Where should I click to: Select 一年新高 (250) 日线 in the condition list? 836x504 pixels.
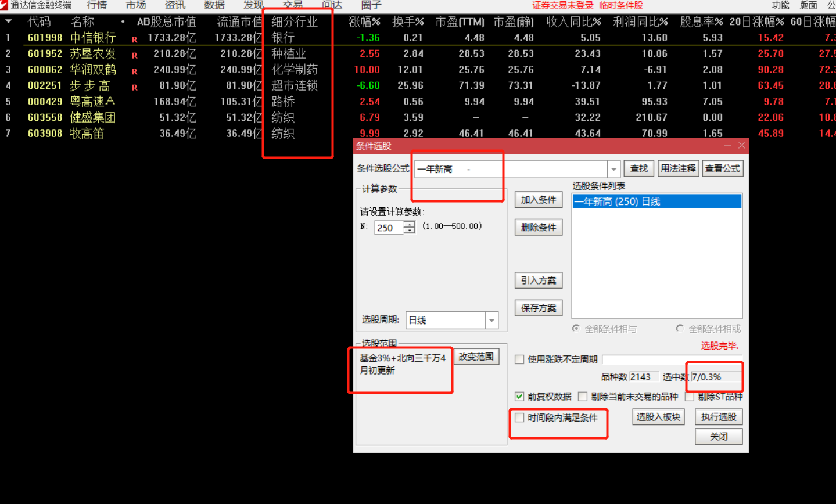656,201
